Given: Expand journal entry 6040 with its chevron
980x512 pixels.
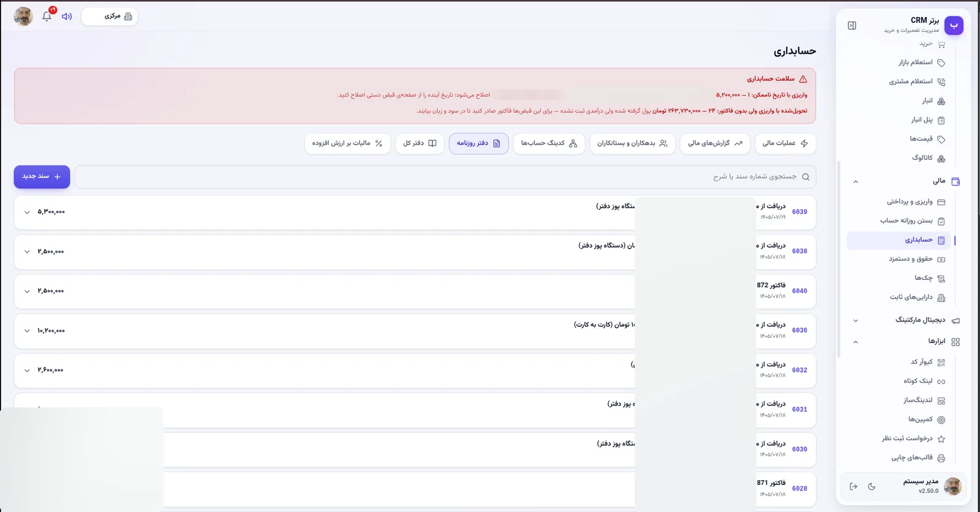Looking at the screenshot, I should 27,292.
